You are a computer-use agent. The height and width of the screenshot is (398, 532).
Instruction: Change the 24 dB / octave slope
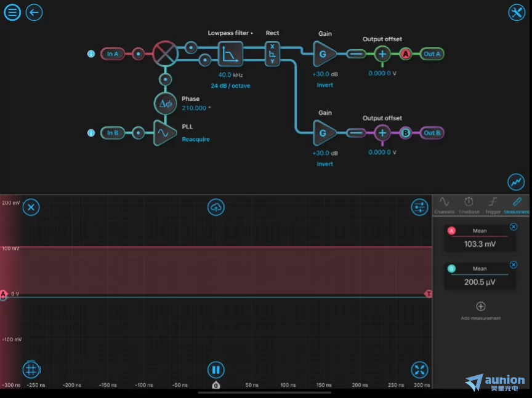tap(230, 86)
